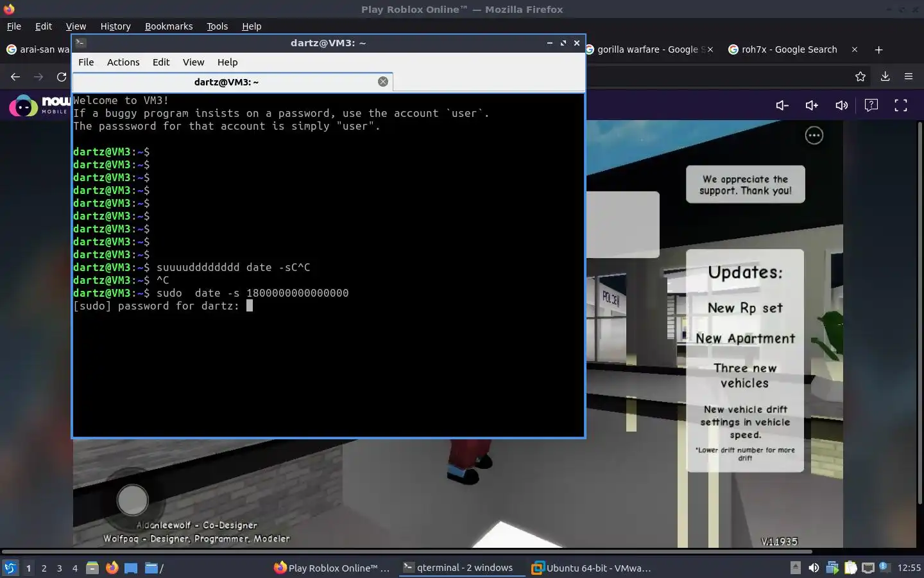Image resolution: width=924 pixels, height=578 pixels.
Task: Open the now.gg help feedback icon
Action: [871, 105]
